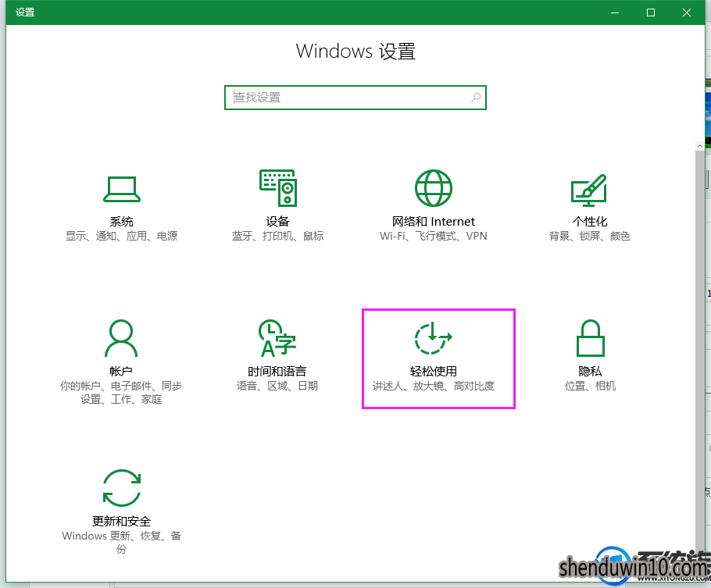This screenshot has width=711, height=588.
Task: Open the 时间和语言 clock icon
Action: coord(277,338)
